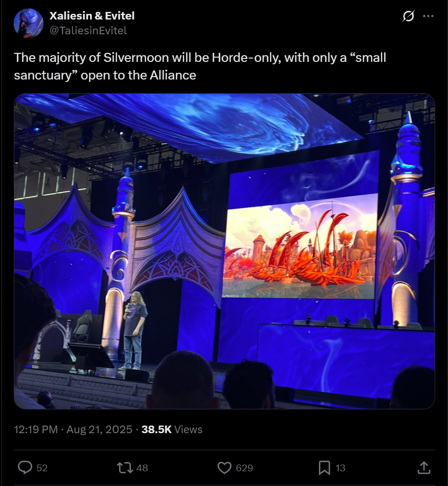Click the share upload icon
Viewport: 448px width, 486px height.
[x=424, y=467]
